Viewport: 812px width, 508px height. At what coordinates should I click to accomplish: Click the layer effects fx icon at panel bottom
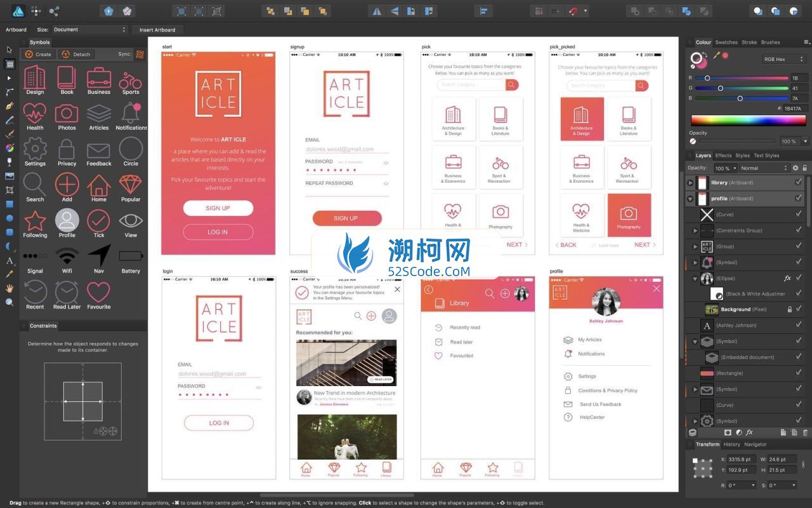pos(749,432)
